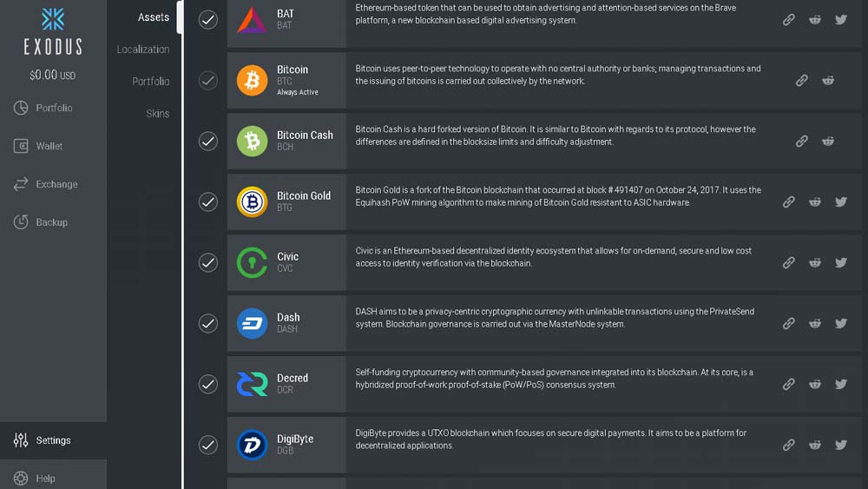Open the website link for Civic
This screenshot has width=868, height=489.
(x=789, y=262)
